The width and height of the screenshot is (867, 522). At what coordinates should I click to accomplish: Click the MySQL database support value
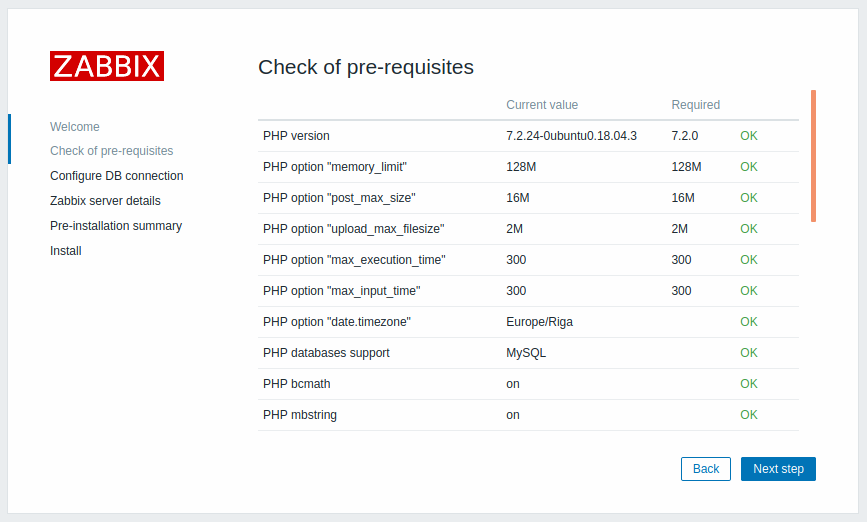pyautogui.click(x=526, y=353)
